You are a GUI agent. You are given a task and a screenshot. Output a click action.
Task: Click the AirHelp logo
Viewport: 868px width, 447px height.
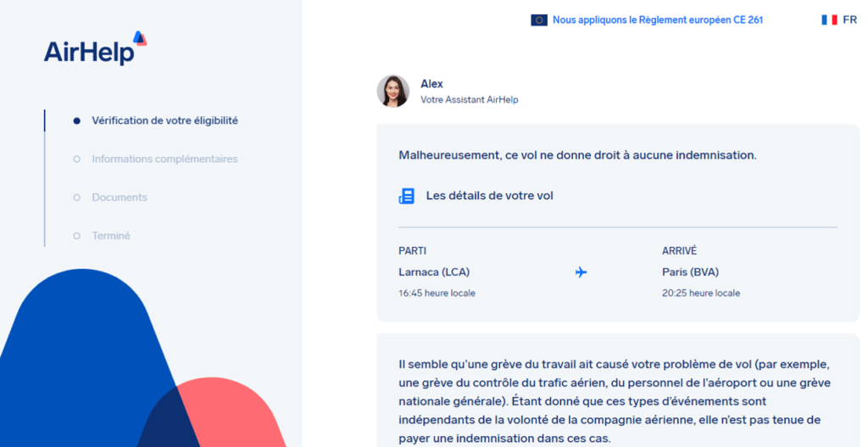(x=95, y=48)
